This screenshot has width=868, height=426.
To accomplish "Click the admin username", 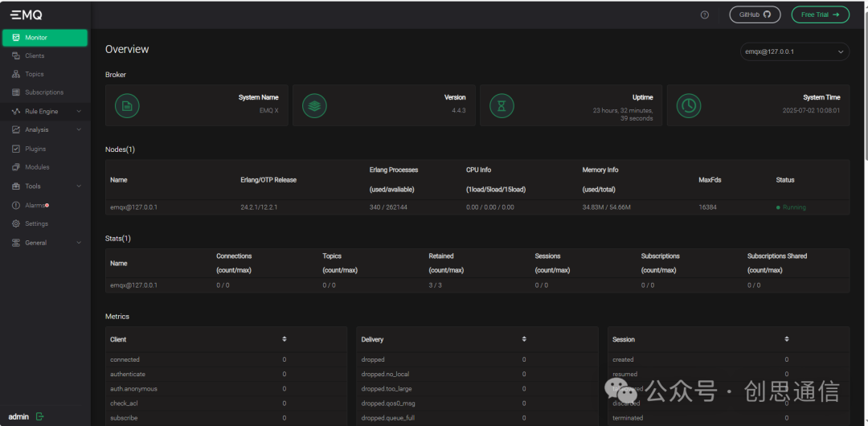I will tap(18, 416).
